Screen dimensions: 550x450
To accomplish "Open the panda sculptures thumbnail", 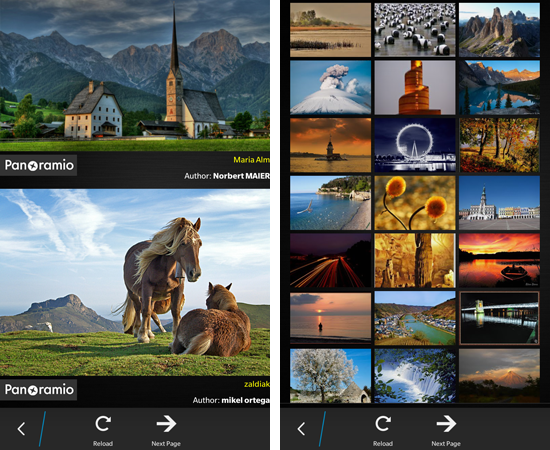I will [x=415, y=30].
